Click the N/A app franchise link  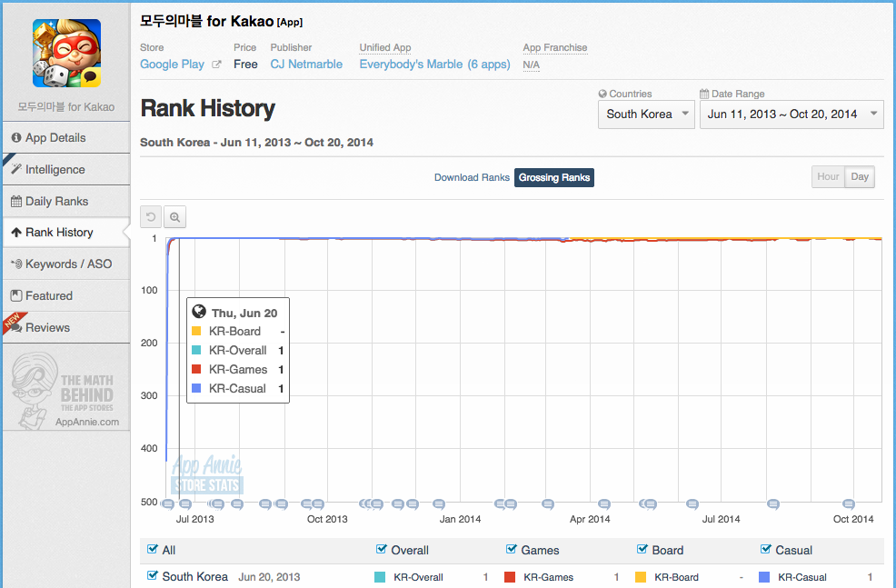531,65
